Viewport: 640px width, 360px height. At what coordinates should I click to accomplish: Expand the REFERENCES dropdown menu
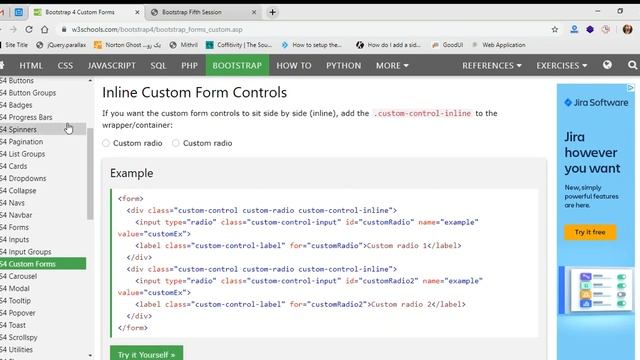(492, 65)
